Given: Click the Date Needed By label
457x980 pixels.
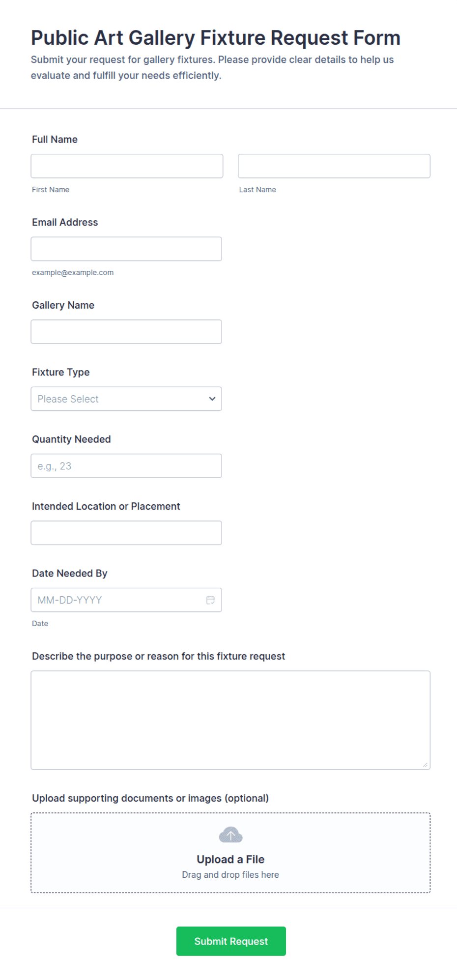Looking at the screenshot, I should [69, 573].
